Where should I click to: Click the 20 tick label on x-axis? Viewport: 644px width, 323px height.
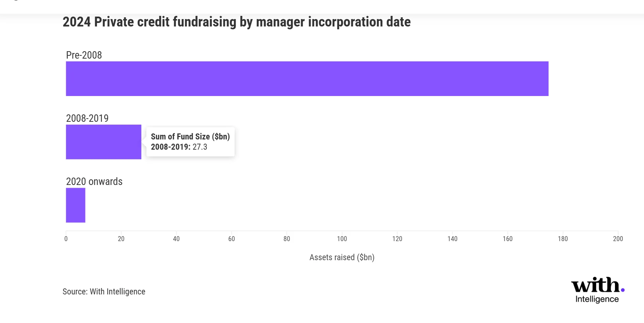pyautogui.click(x=121, y=239)
